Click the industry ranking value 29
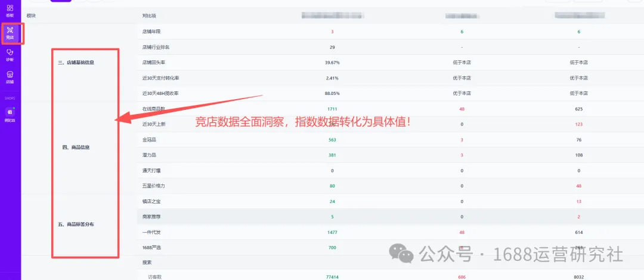The width and height of the screenshot is (644, 280). tap(332, 47)
